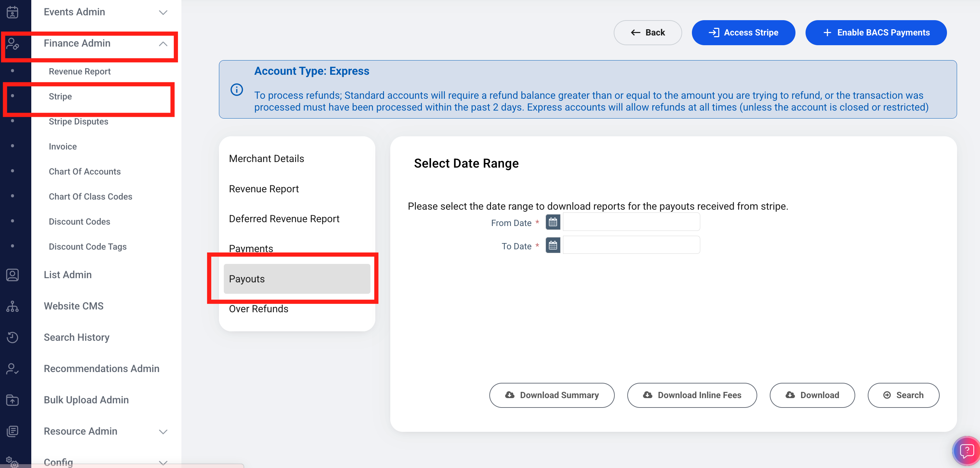Open the From Date calendar picker
The height and width of the screenshot is (468, 980).
tap(553, 222)
